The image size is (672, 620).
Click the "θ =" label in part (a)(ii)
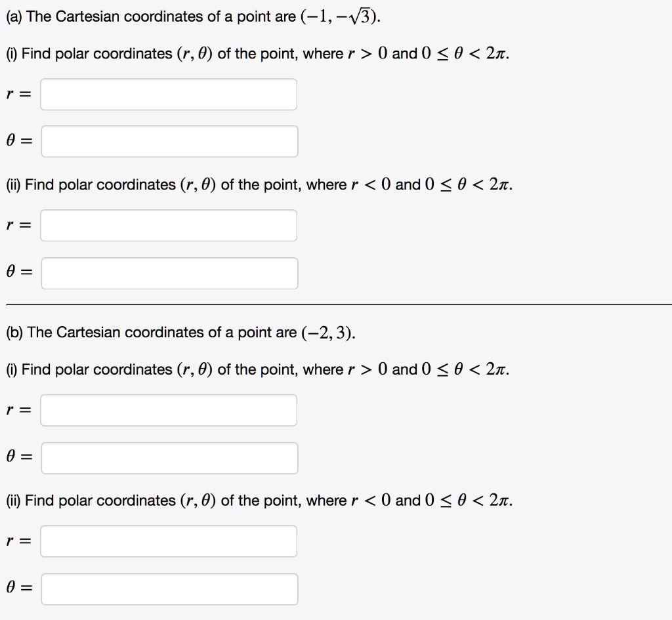click(x=19, y=271)
